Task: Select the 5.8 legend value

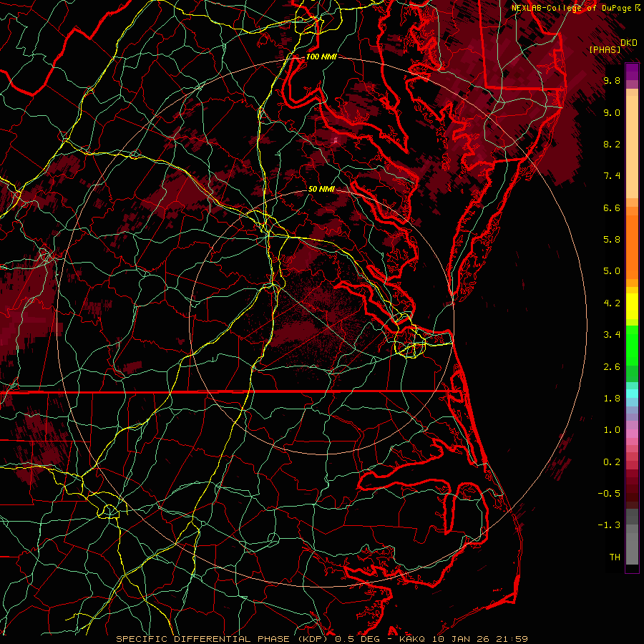Action: click(612, 240)
